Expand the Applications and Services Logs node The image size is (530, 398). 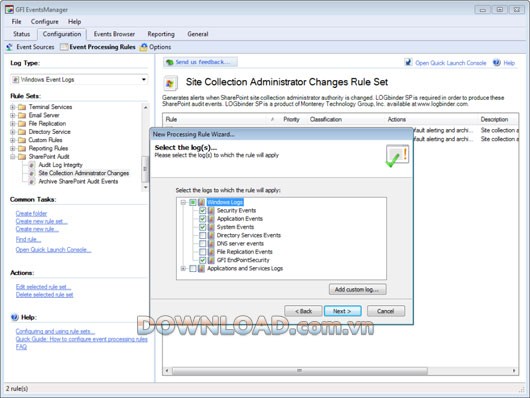click(183, 268)
